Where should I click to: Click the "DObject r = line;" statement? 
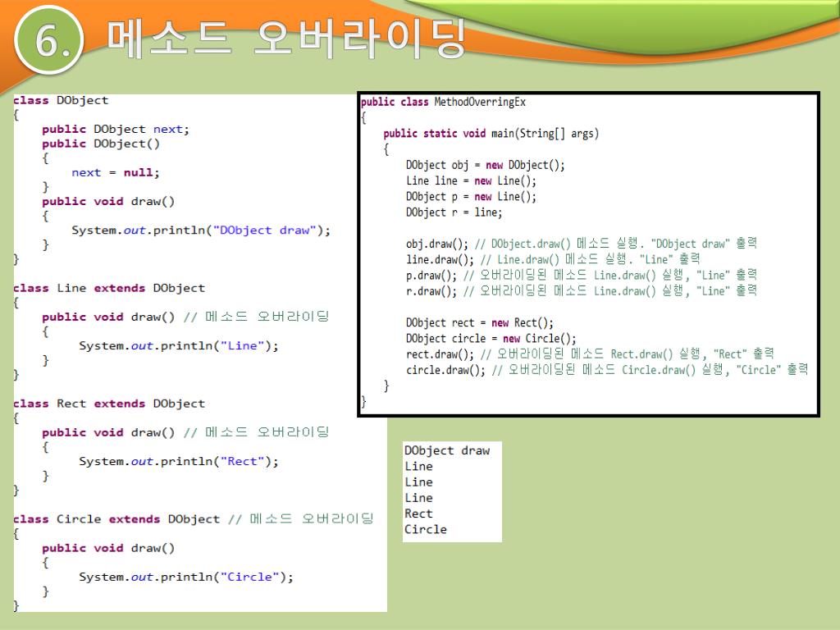[x=454, y=212]
